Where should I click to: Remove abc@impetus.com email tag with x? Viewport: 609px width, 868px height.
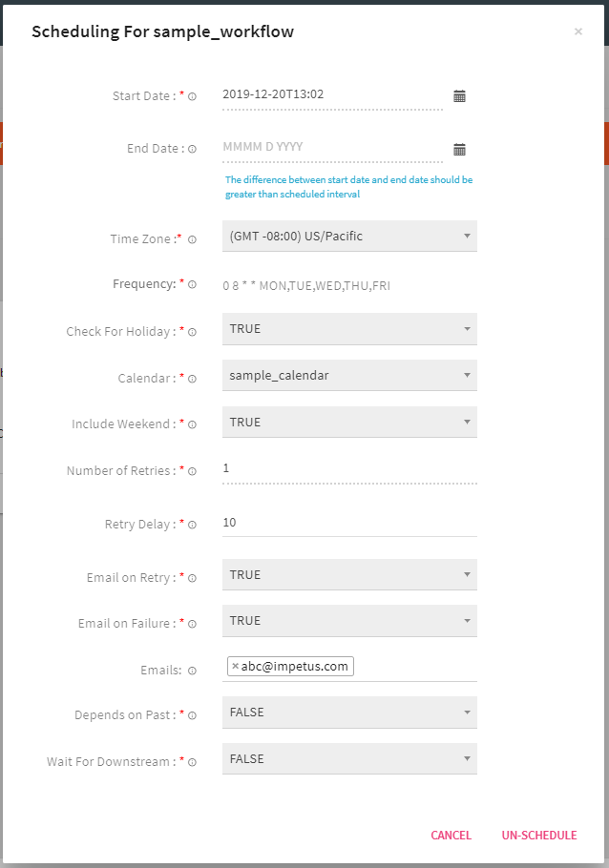pos(235,667)
